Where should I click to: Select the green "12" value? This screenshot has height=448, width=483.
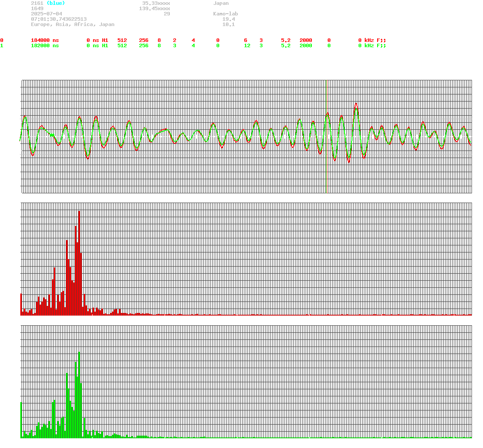pos(247,45)
